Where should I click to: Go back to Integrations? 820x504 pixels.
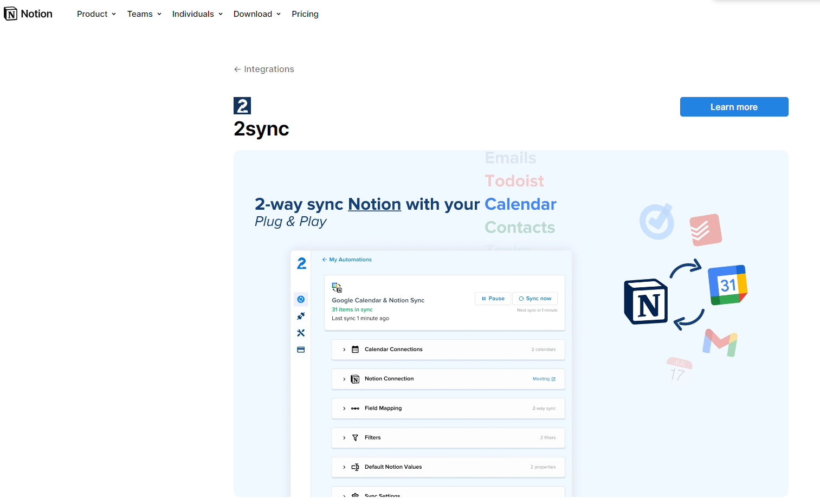(264, 69)
